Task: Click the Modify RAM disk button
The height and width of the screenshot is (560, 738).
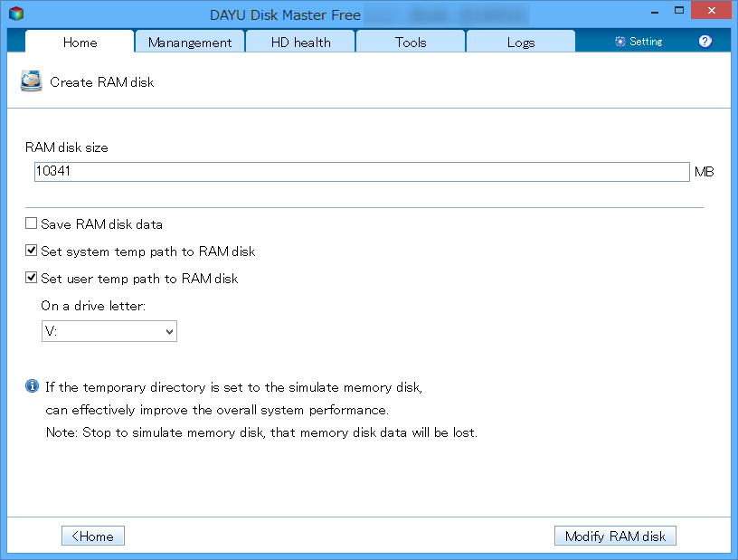Action: 615,536
